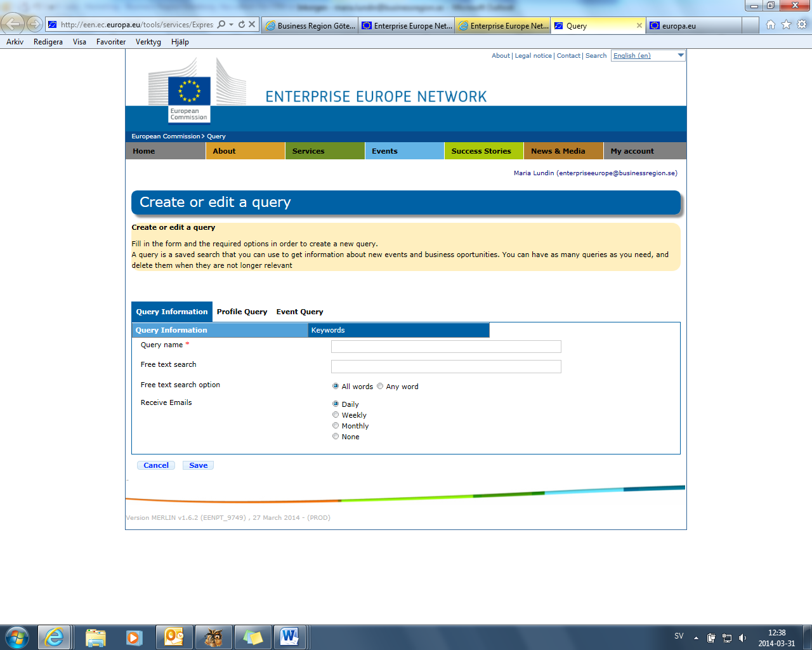Open the Windows Start button
Viewport: 812px width, 650px height.
(17, 637)
